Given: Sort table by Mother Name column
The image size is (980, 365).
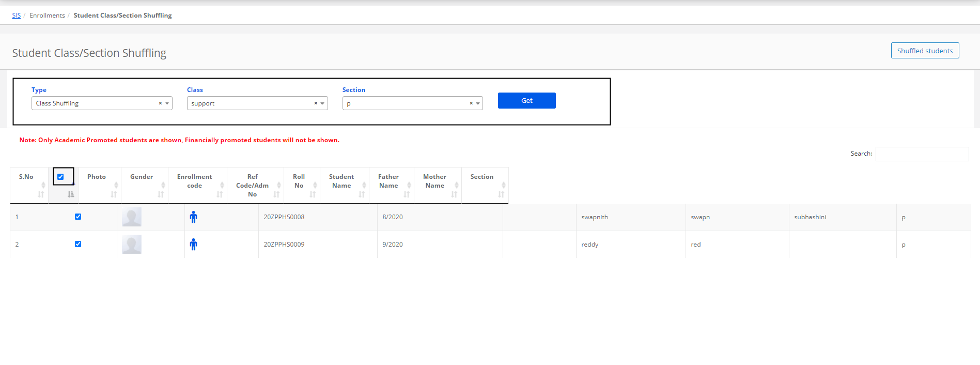Looking at the screenshot, I should (x=438, y=185).
